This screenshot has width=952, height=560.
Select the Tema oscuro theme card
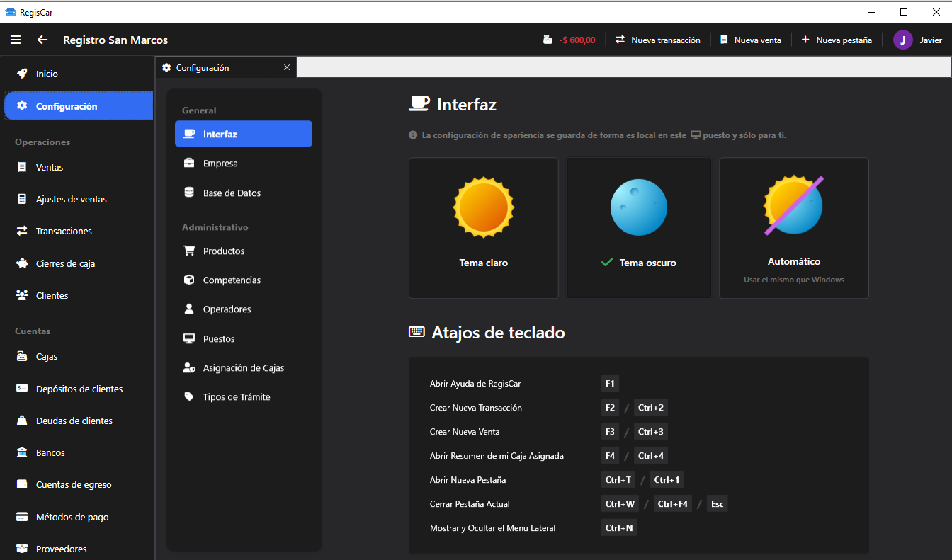(x=639, y=228)
